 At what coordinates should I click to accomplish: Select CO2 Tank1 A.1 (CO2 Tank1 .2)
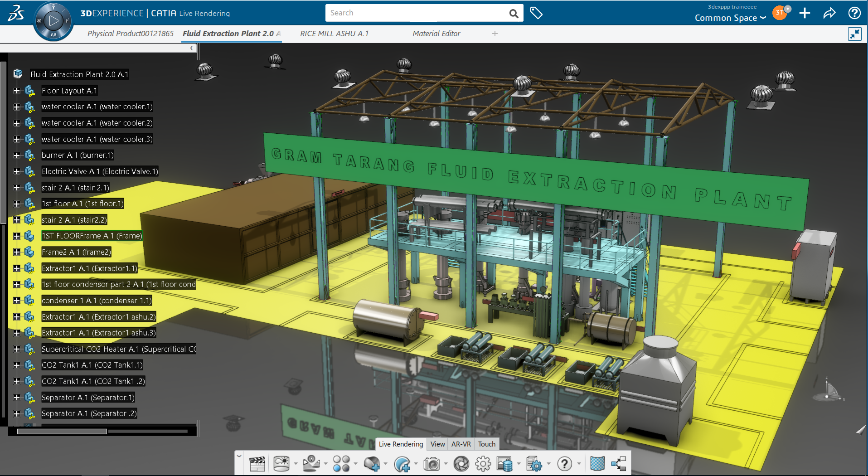pyautogui.click(x=93, y=381)
